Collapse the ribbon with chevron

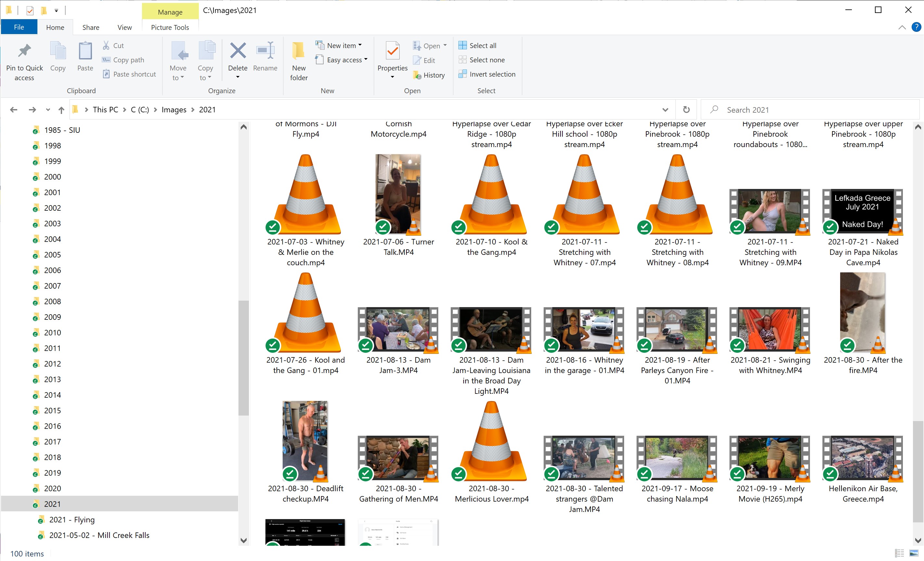tap(902, 27)
